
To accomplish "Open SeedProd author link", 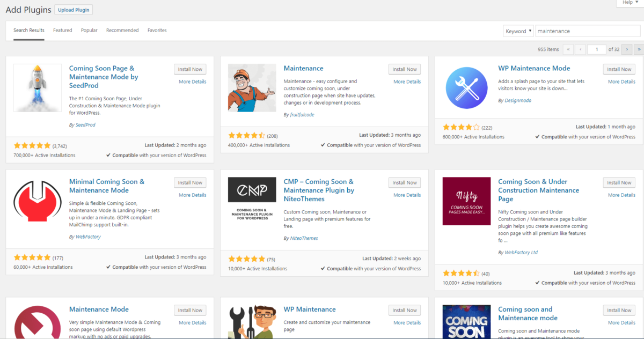I will [x=85, y=125].
